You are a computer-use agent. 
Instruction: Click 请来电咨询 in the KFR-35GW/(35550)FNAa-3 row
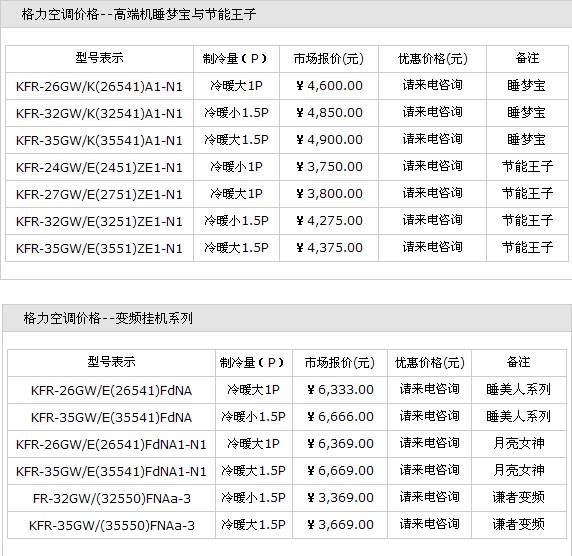click(429, 524)
